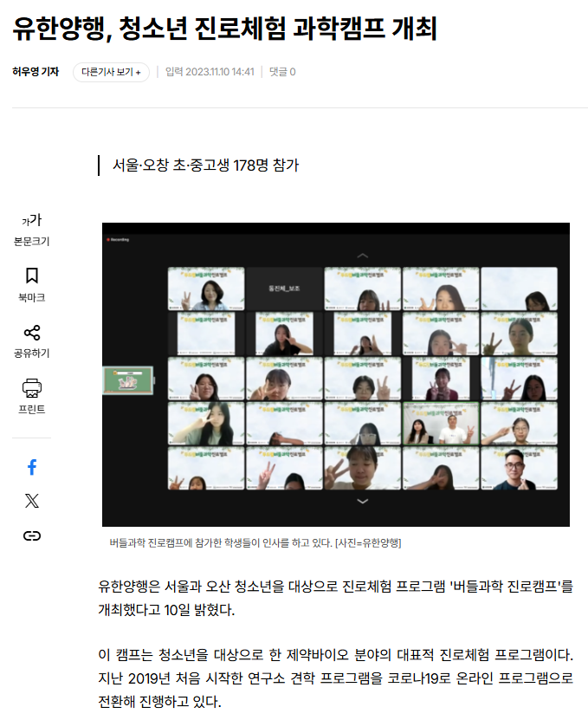588x720 pixels.
Task: Click the article headline 유한양행 과학캠프 개최
Action: coord(224,29)
